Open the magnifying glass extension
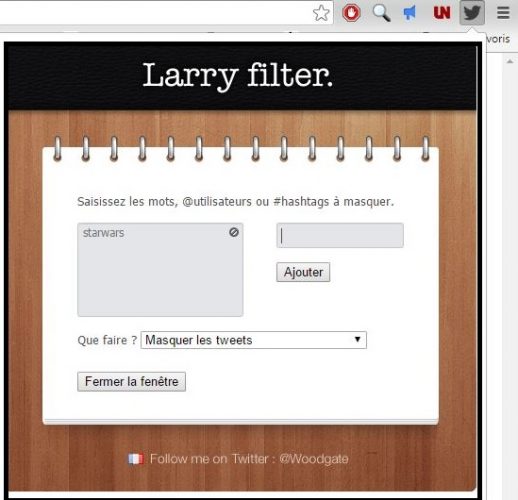The height and width of the screenshot is (500, 518). 381,13
